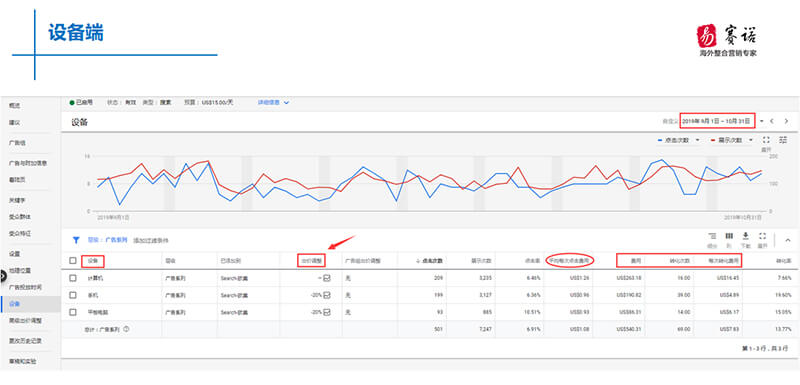Select the checkbox for the first device row
This screenshot has height=385, width=800.
click(x=73, y=278)
